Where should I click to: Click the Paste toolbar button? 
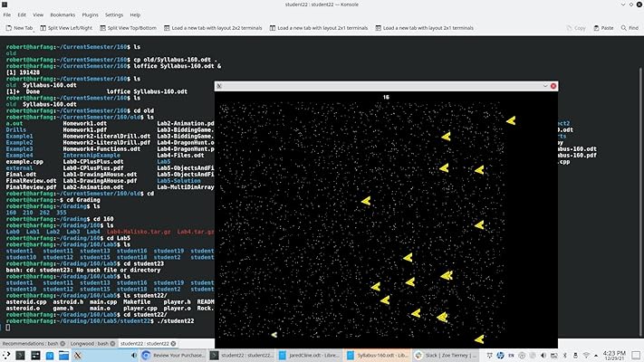602,28
